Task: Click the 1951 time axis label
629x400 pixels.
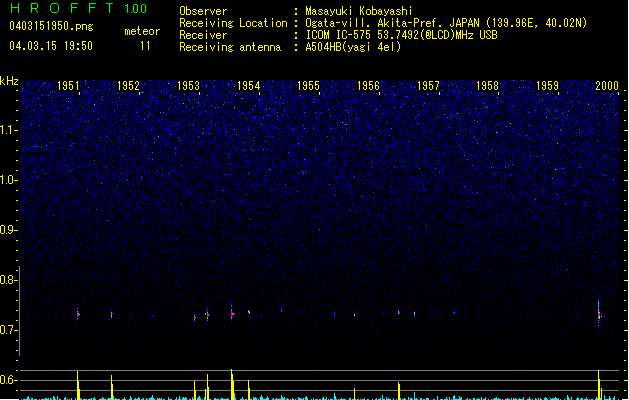Action: point(68,85)
